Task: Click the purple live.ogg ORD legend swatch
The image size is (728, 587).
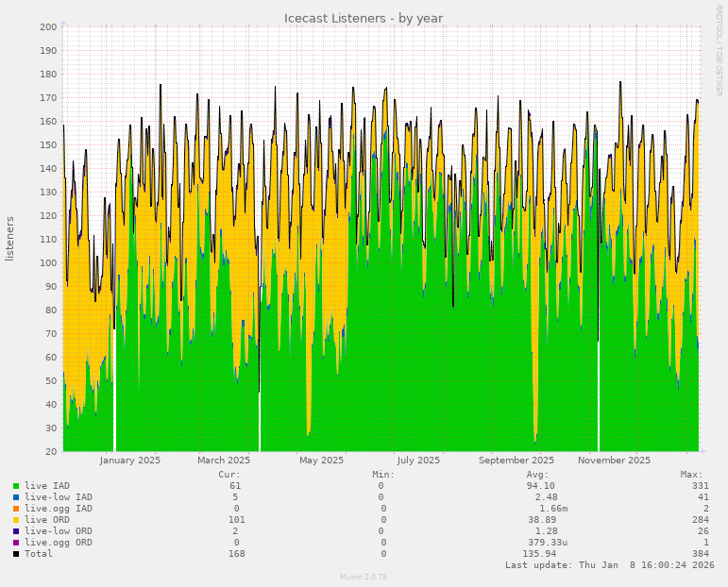Action: [x=16, y=543]
